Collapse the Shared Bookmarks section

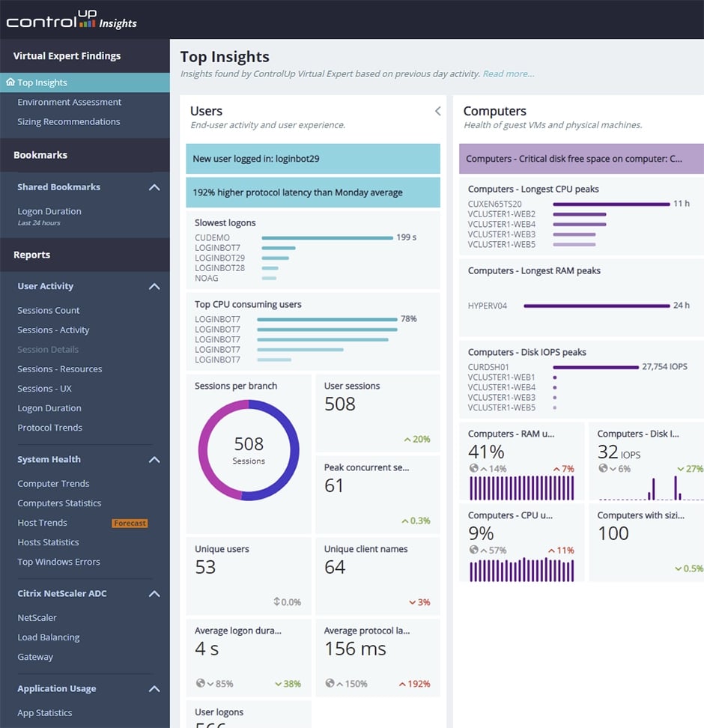(154, 187)
